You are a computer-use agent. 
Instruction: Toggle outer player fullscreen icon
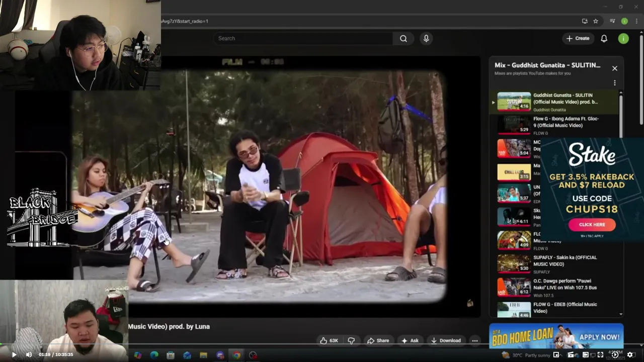(600, 354)
